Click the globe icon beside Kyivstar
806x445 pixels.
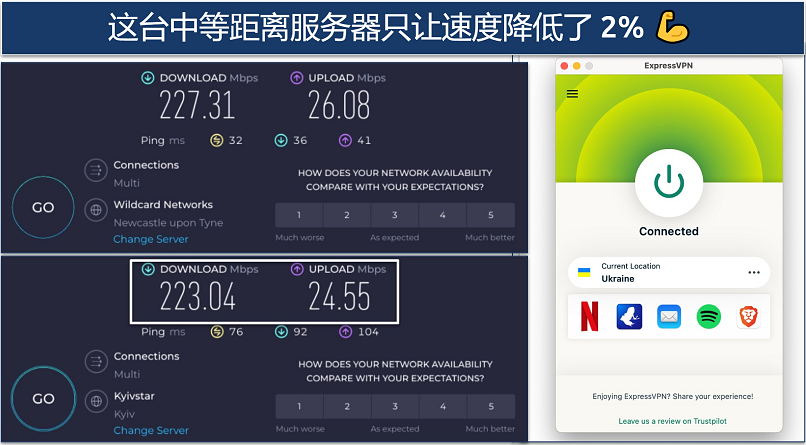point(96,401)
